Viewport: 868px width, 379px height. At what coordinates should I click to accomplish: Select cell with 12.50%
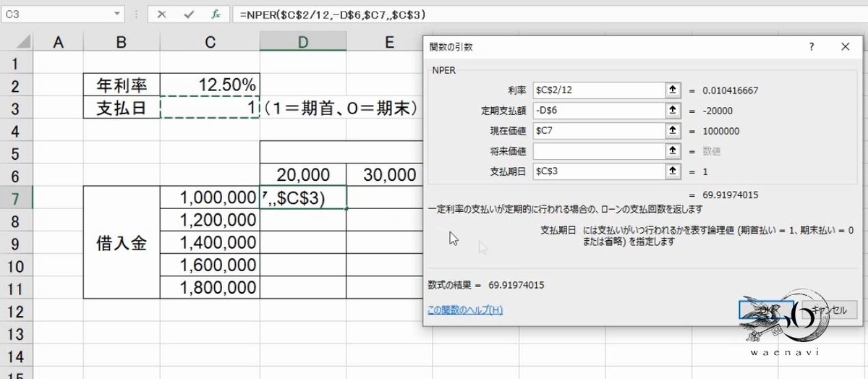tap(210, 85)
